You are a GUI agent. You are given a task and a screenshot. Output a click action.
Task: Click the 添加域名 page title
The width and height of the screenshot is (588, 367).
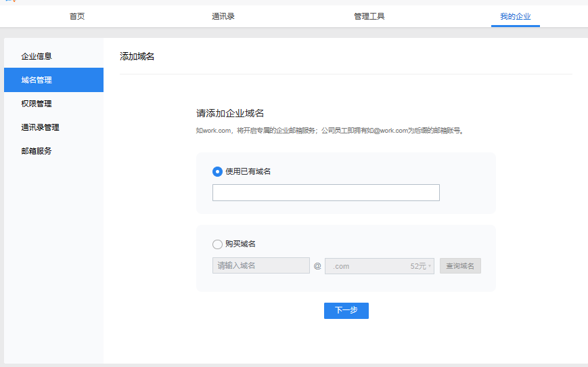[x=137, y=57]
